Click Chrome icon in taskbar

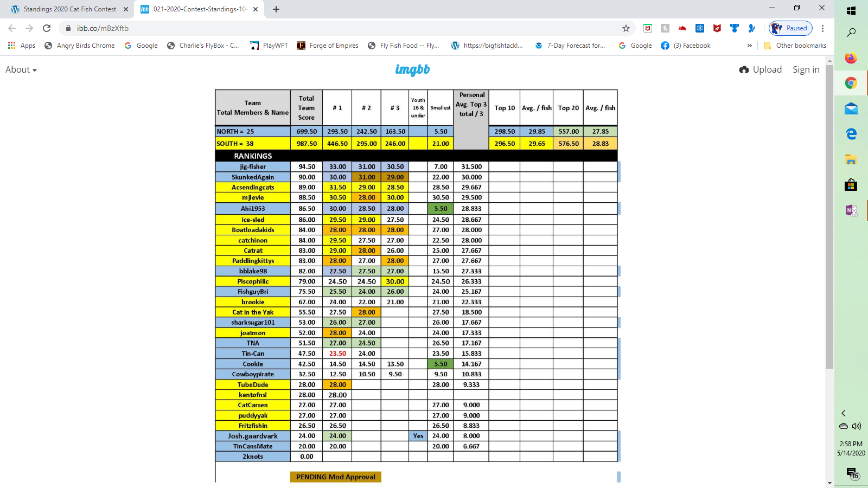[x=851, y=83]
